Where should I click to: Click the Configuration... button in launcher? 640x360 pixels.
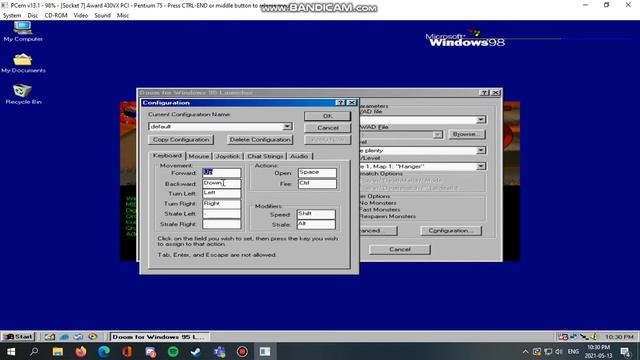(x=451, y=231)
